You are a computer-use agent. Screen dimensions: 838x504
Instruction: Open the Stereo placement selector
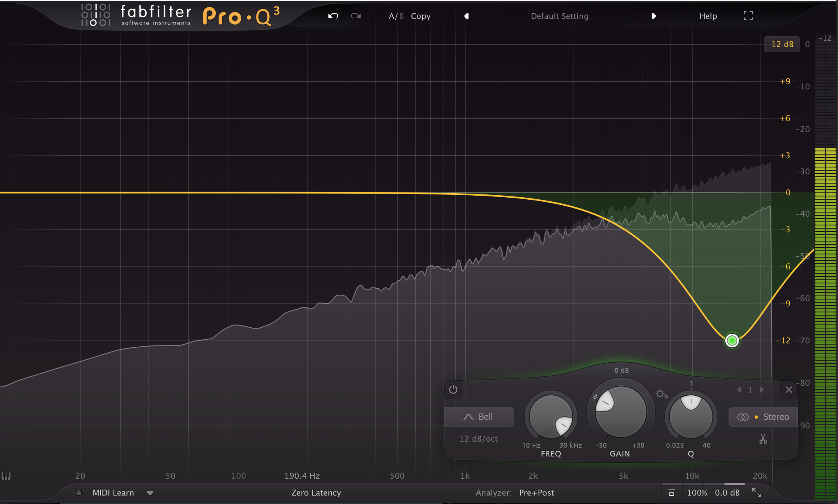763,417
